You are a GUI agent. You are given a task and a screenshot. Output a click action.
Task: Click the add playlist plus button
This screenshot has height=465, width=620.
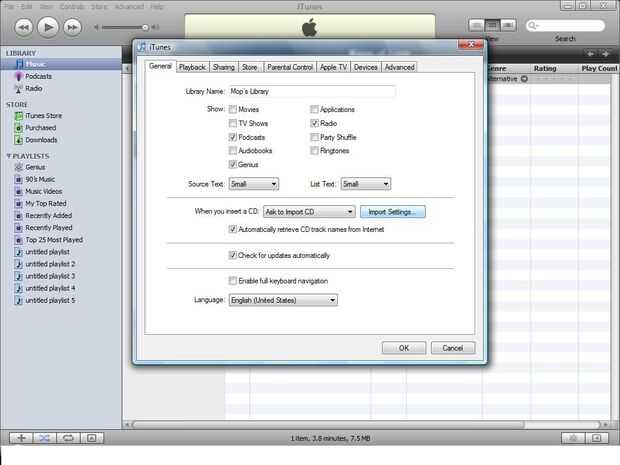tap(21, 438)
